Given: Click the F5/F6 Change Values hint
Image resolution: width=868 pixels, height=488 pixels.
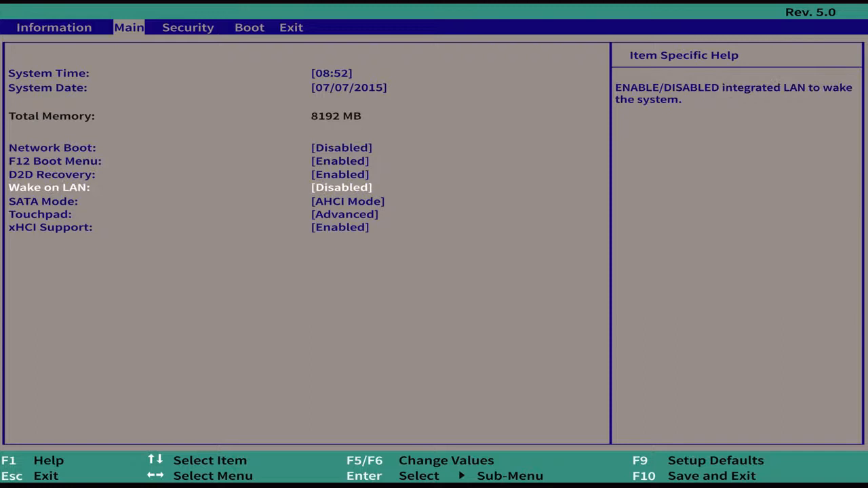Looking at the screenshot, I should click(x=420, y=460).
